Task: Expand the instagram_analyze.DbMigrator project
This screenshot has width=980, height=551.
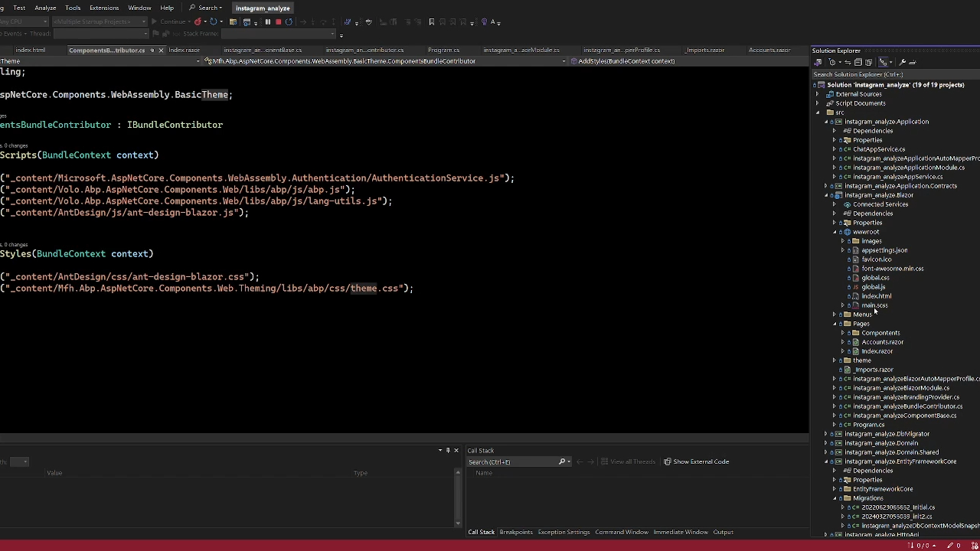Action: pyautogui.click(x=826, y=434)
